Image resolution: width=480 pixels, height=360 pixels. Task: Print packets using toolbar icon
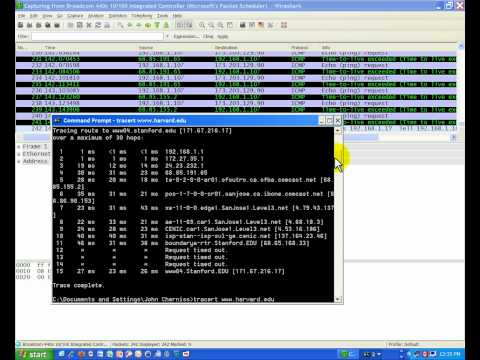click(107, 25)
